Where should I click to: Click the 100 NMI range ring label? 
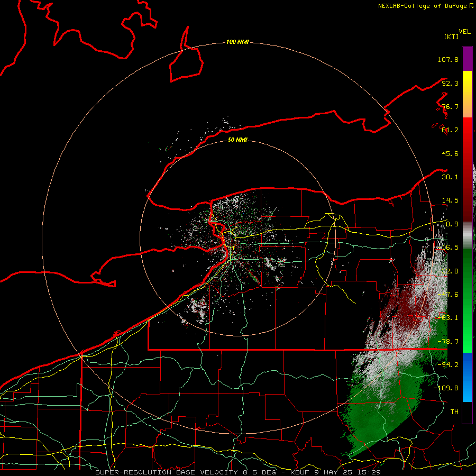(x=237, y=42)
